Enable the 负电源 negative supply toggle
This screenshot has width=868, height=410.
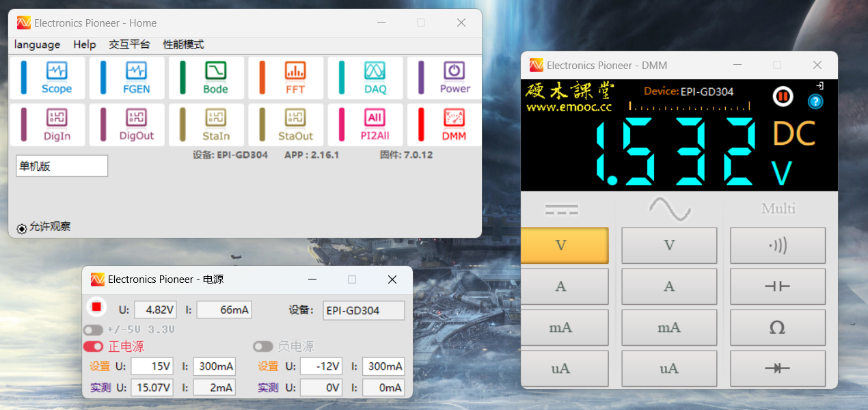263,346
